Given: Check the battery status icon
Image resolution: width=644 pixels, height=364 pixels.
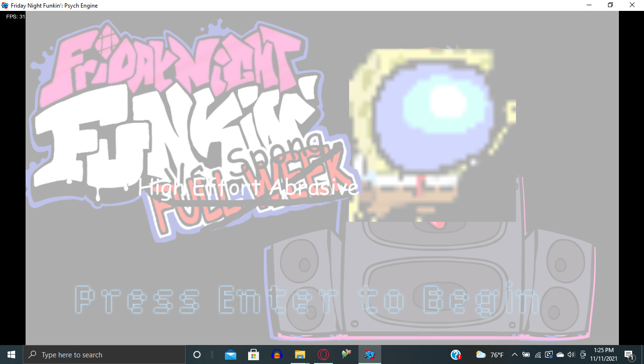Looking at the screenshot, I should 526,355.
